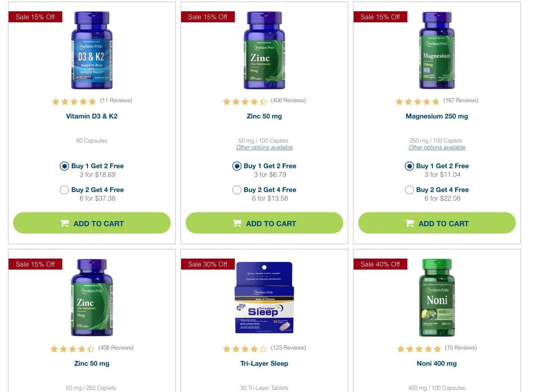This screenshot has width=535, height=392.
Task: Open other options for Magnesium 250 mg
Action: pyautogui.click(x=437, y=147)
